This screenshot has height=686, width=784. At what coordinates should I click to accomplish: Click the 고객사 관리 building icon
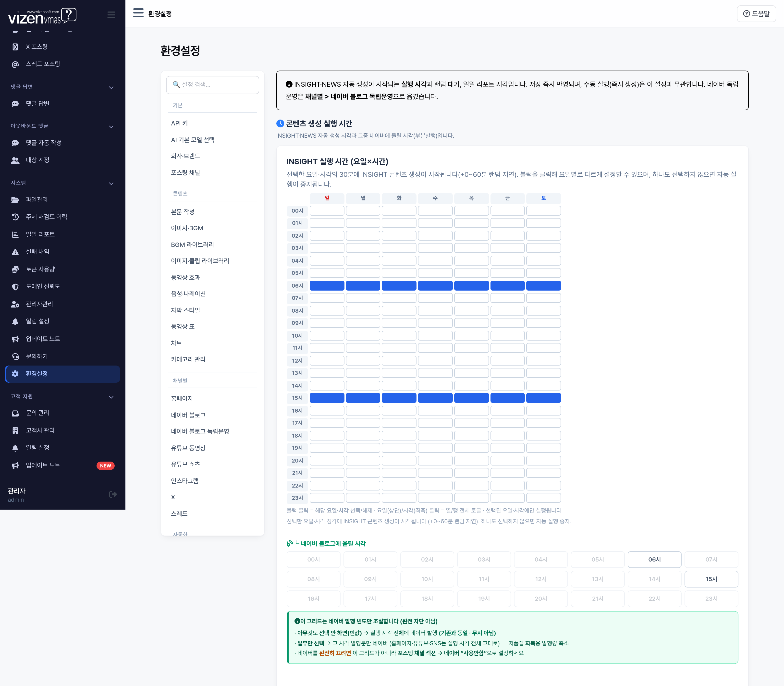click(x=15, y=430)
